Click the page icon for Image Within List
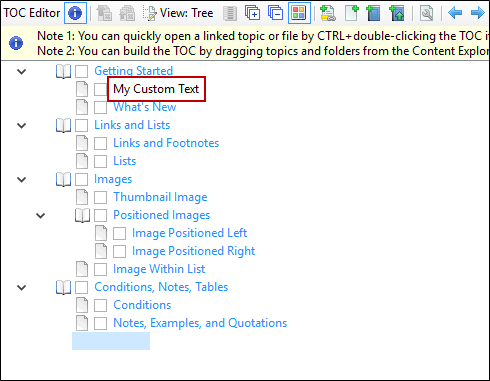The width and height of the screenshot is (490, 381). (x=82, y=269)
